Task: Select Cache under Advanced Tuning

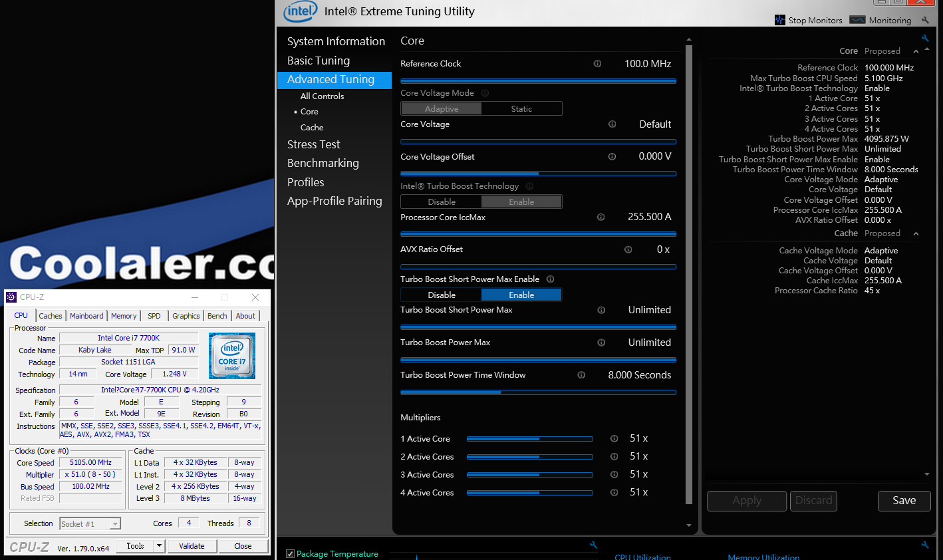Action: click(312, 128)
